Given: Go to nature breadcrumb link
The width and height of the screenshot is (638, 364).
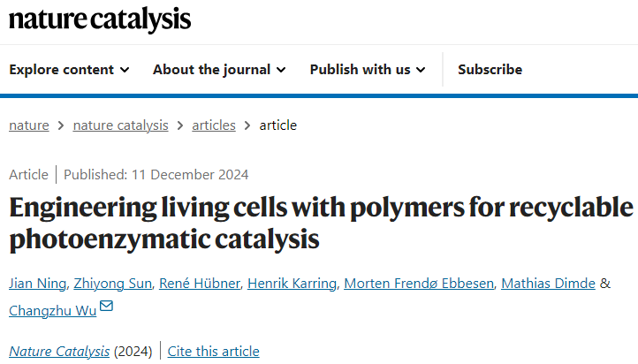Looking at the screenshot, I should pos(29,125).
